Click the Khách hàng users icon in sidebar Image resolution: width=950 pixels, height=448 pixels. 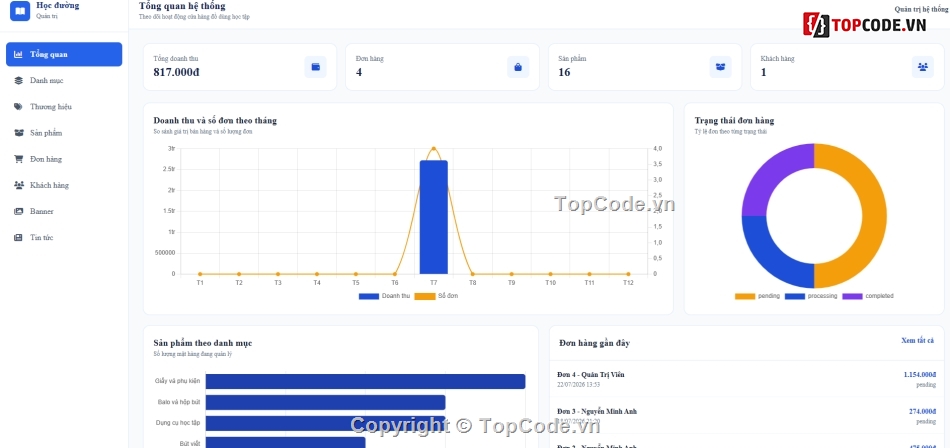pyautogui.click(x=18, y=186)
